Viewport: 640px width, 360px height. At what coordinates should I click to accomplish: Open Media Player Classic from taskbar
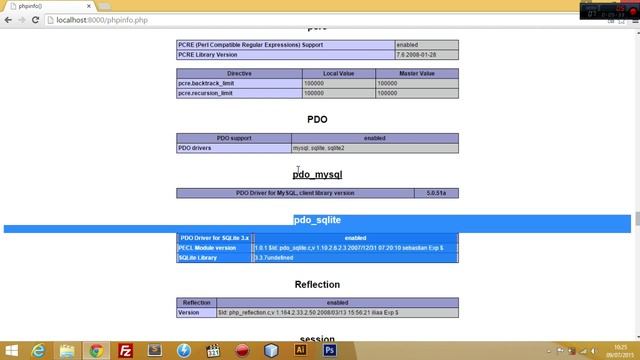click(x=213, y=351)
